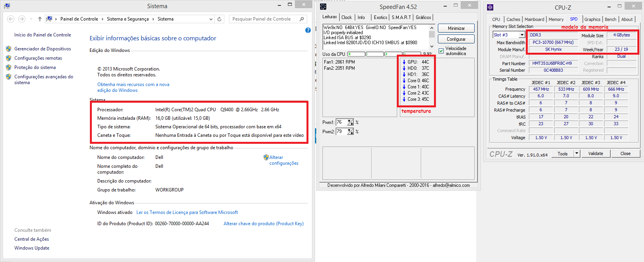Click the Painel de Controle breadcrumb
This screenshot has width=644, height=262.
79,19
